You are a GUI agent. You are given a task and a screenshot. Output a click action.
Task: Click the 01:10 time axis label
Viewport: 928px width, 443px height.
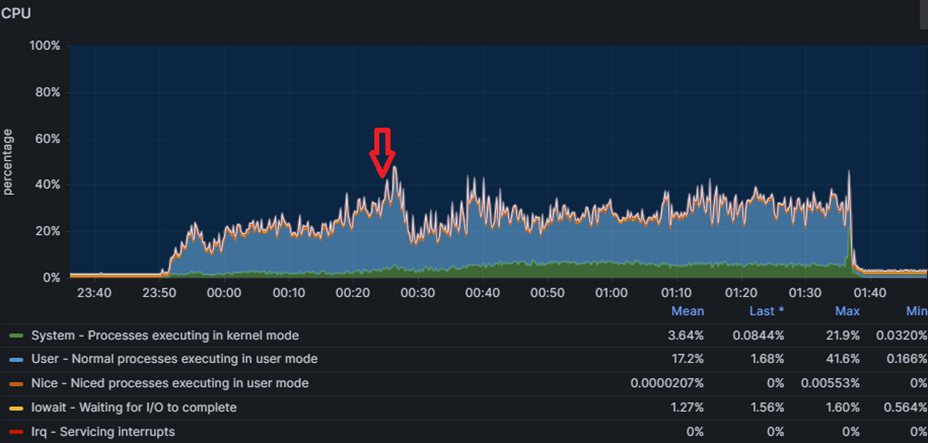click(676, 293)
